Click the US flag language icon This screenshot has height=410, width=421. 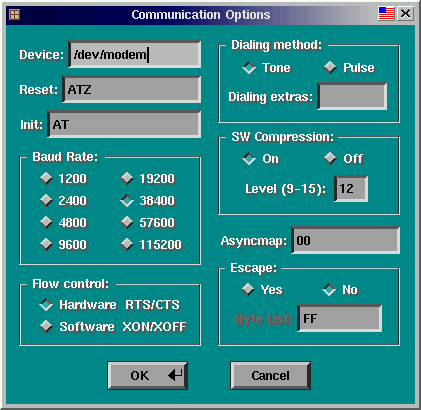point(386,14)
